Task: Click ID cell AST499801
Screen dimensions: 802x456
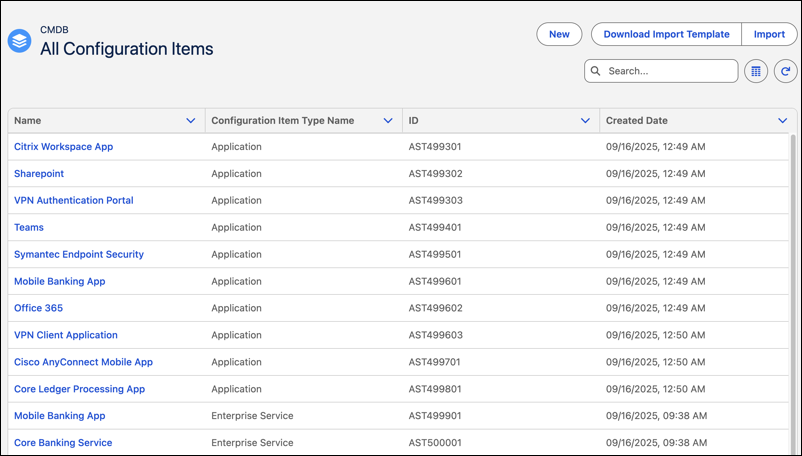Action: pos(435,389)
